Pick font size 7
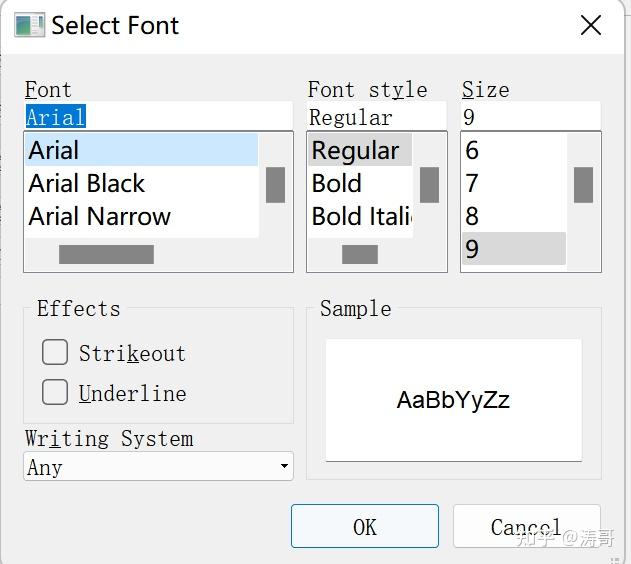Screen dimensions: 631x564 [472, 184]
